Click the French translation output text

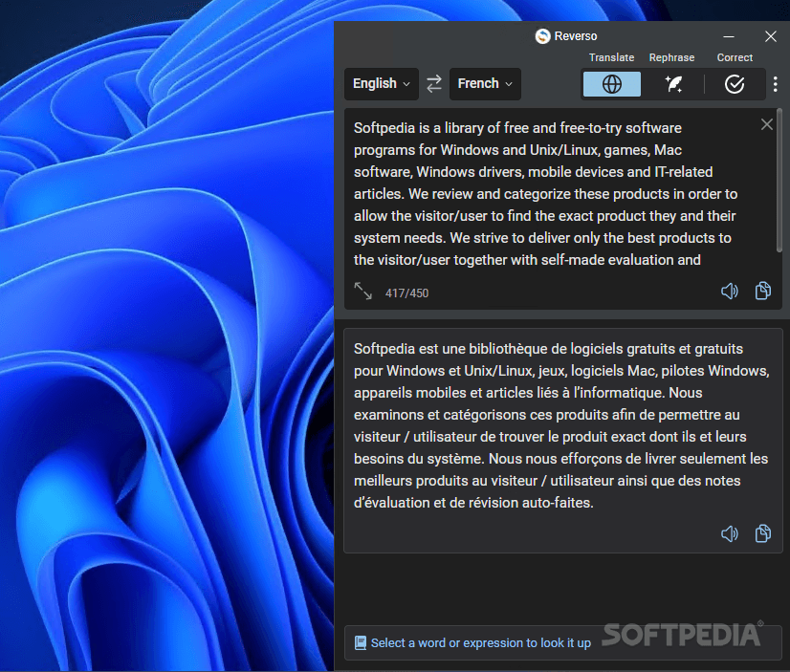(x=561, y=425)
